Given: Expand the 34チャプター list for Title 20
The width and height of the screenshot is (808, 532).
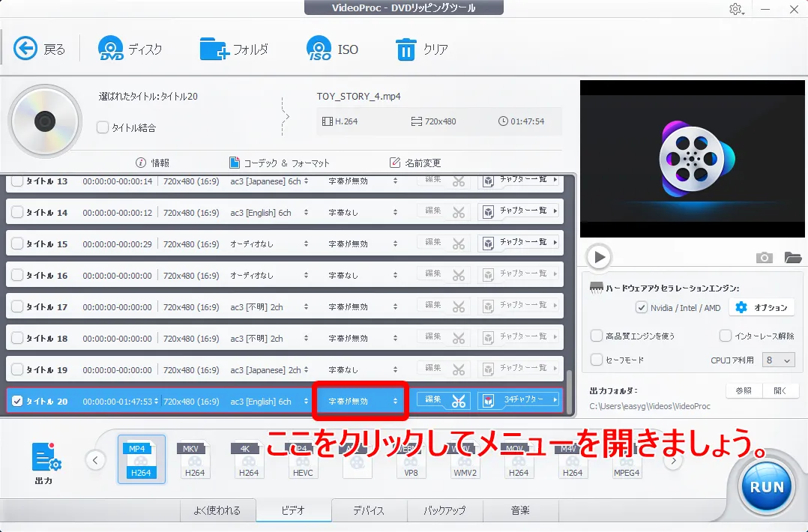Looking at the screenshot, I should tap(519, 399).
